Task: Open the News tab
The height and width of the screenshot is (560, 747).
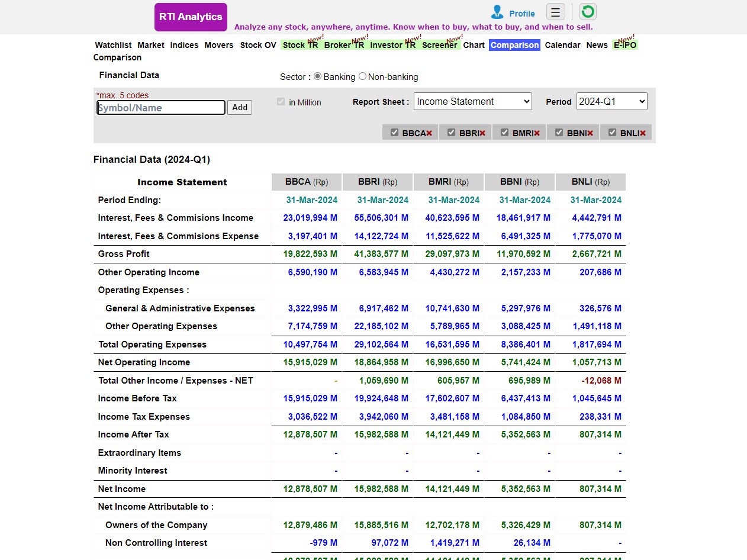Action: (597, 45)
